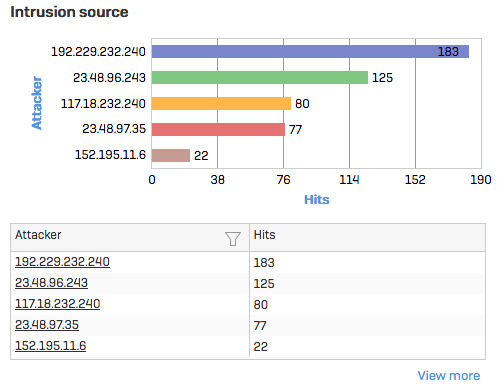Click chart axis label 117.18.232.240
Viewport: 497px width, 389px height.
103,104
